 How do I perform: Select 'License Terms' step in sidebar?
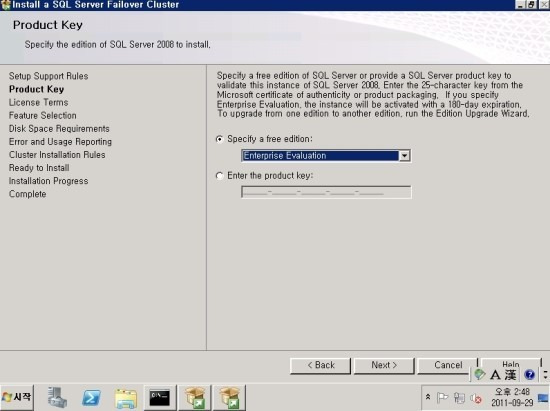coord(39,102)
